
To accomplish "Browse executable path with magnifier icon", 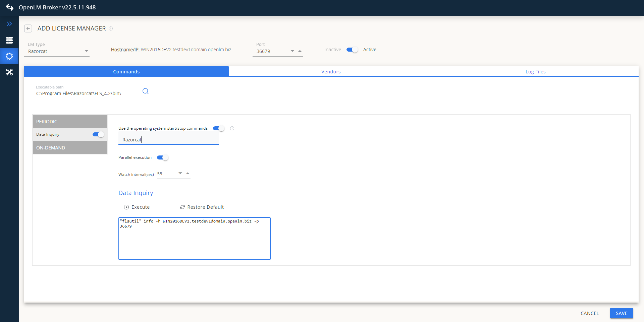I will click(146, 91).
